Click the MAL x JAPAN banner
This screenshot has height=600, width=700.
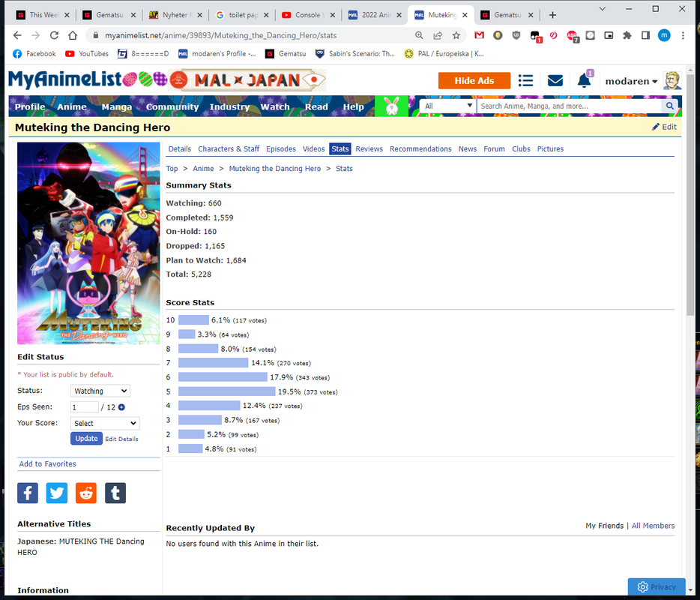[247, 80]
